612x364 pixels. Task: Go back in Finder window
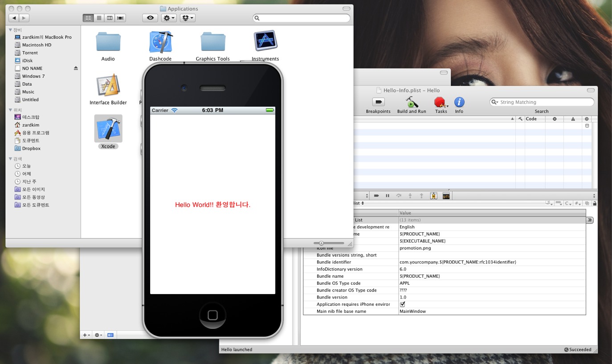[14, 18]
